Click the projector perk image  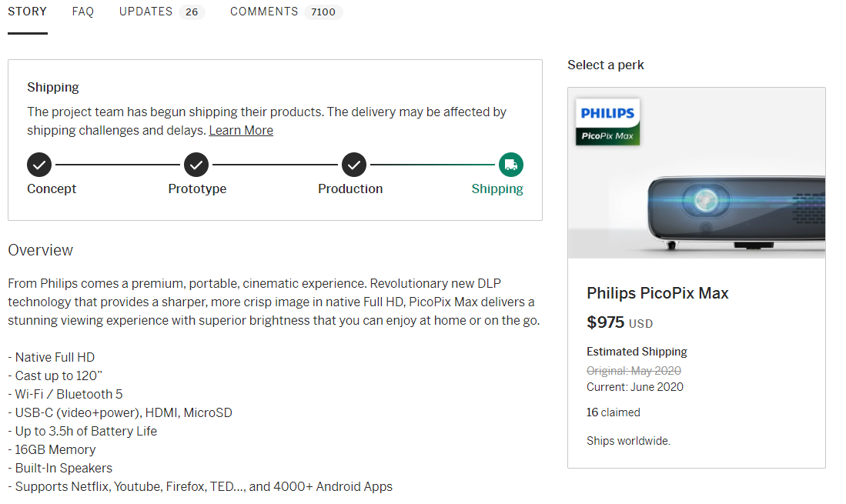(x=697, y=173)
